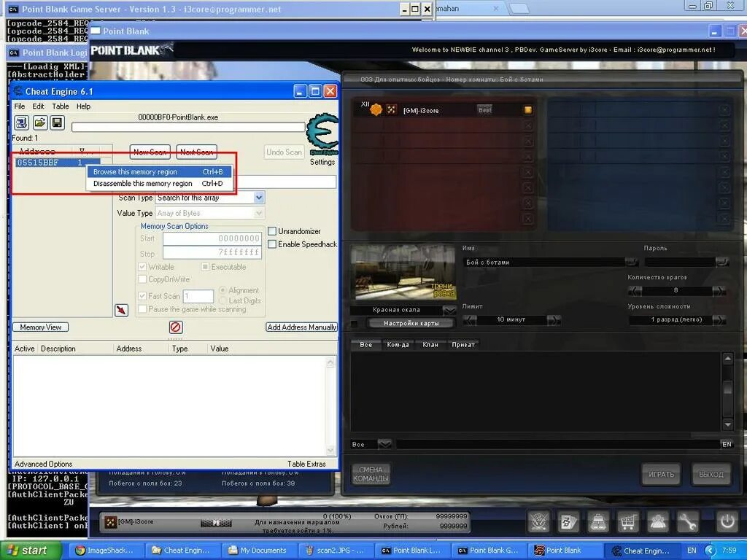Increase time limit with right arrow
Viewport: 747px width, 560px height.
[x=554, y=320]
